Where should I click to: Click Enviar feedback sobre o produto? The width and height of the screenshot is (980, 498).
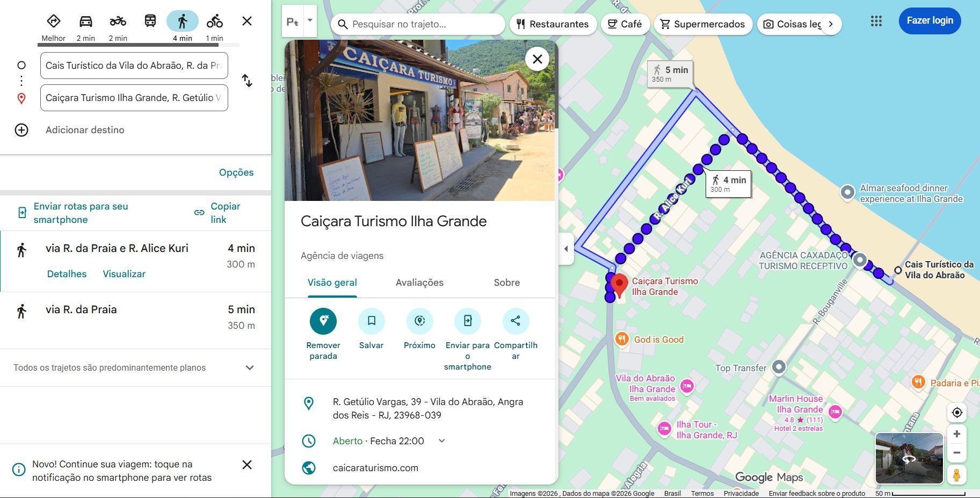(x=817, y=493)
